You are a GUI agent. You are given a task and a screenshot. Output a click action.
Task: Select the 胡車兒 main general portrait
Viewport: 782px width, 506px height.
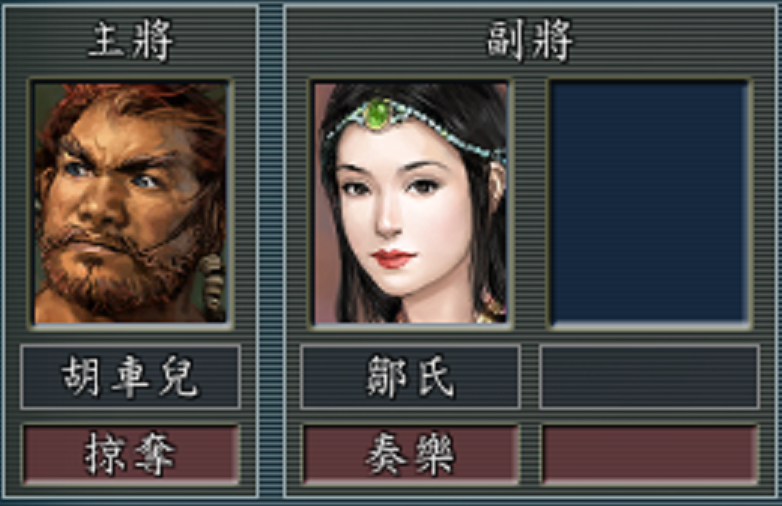[x=131, y=203]
